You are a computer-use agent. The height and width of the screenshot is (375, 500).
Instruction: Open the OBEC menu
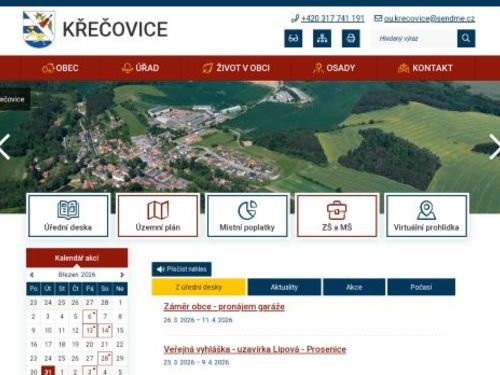(x=60, y=68)
